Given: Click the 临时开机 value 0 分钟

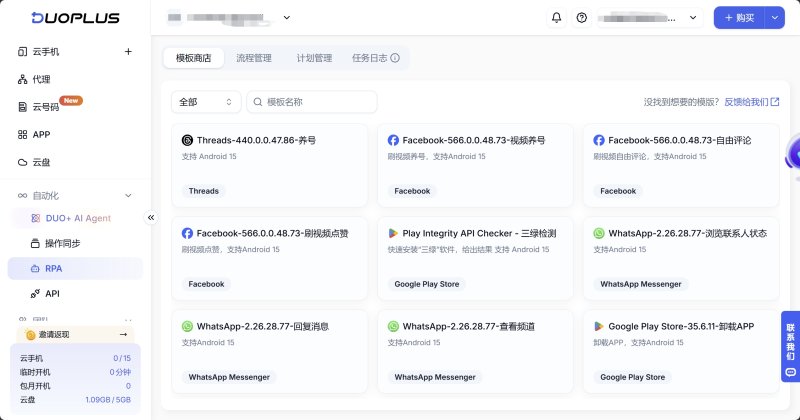Looking at the screenshot, I should 120,372.
